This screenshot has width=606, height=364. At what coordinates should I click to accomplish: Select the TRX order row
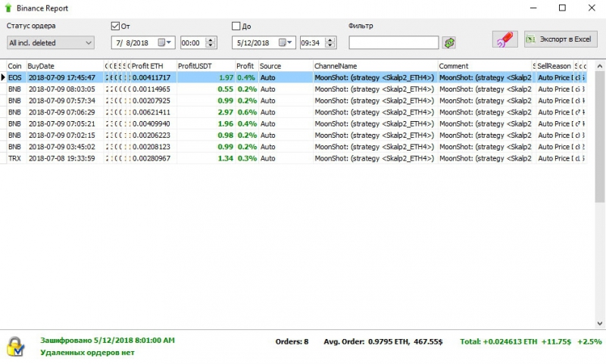pos(297,158)
